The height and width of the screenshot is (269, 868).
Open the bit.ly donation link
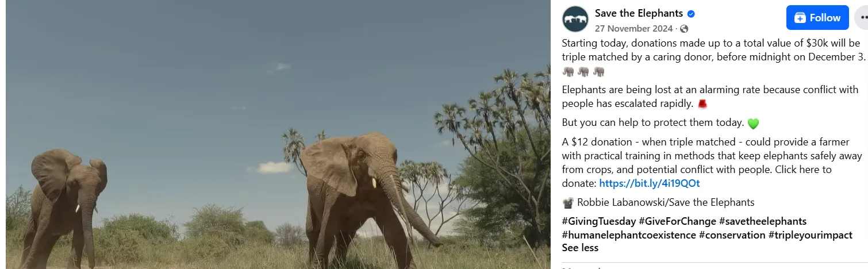pyautogui.click(x=650, y=183)
